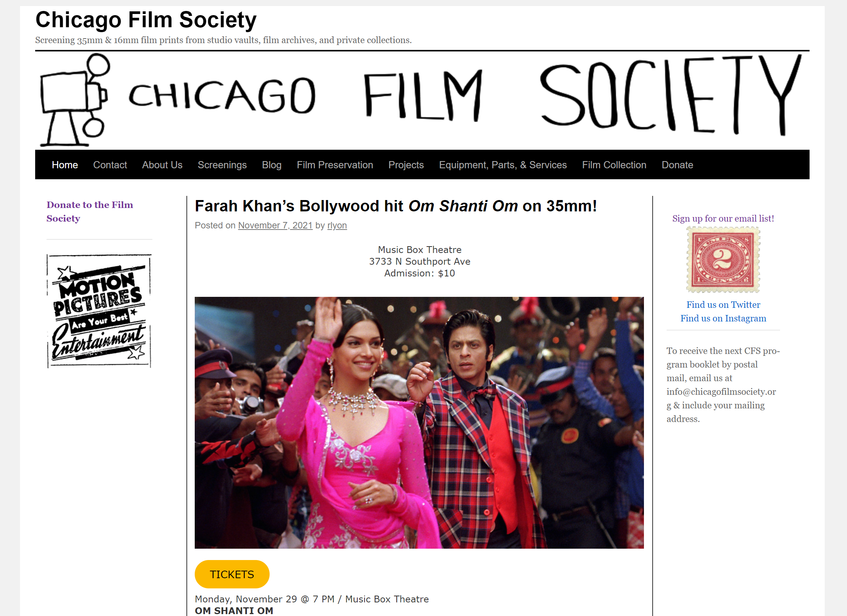Open the Om Shanti Om film still
Image resolution: width=847 pixels, height=616 pixels.
(419, 422)
